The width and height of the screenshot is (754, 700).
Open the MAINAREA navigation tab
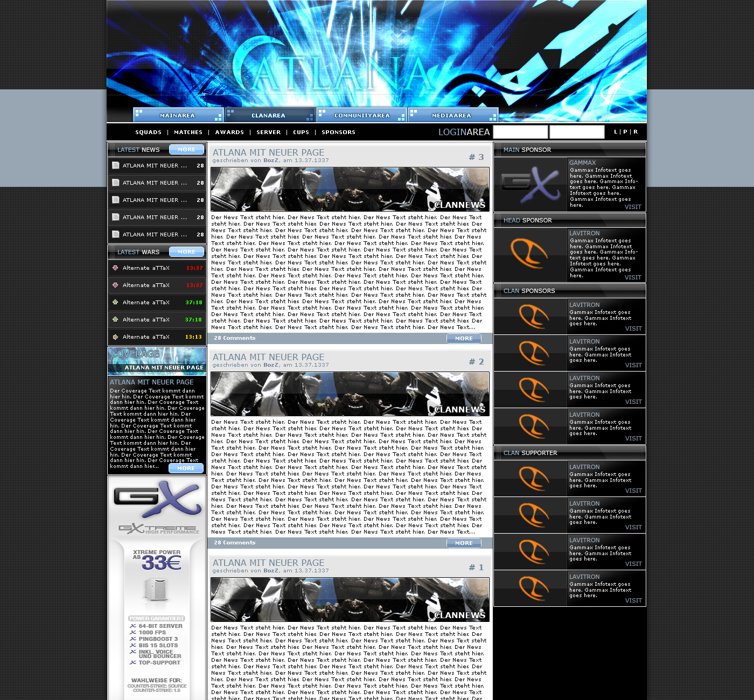[178, 115]
